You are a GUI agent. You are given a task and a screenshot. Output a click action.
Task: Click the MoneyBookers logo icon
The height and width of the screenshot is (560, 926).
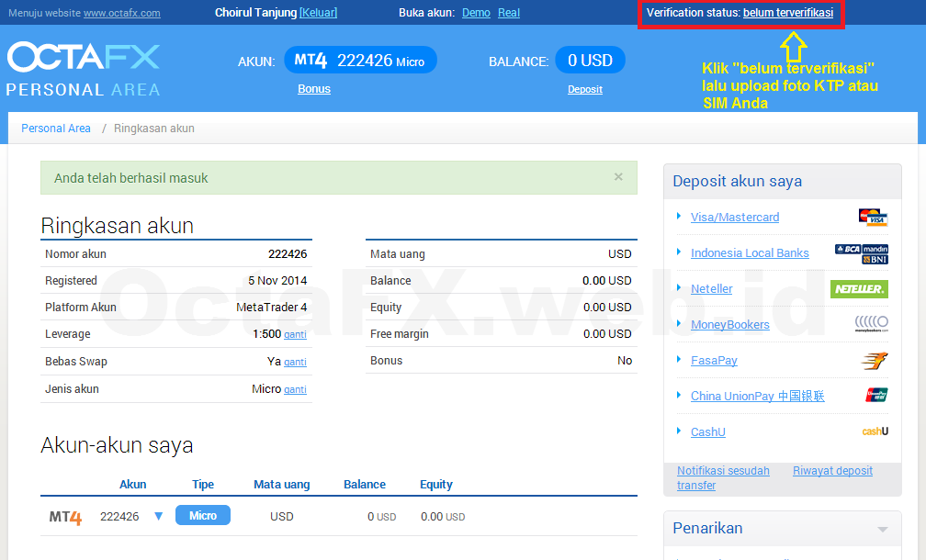(x=872, y=323)
